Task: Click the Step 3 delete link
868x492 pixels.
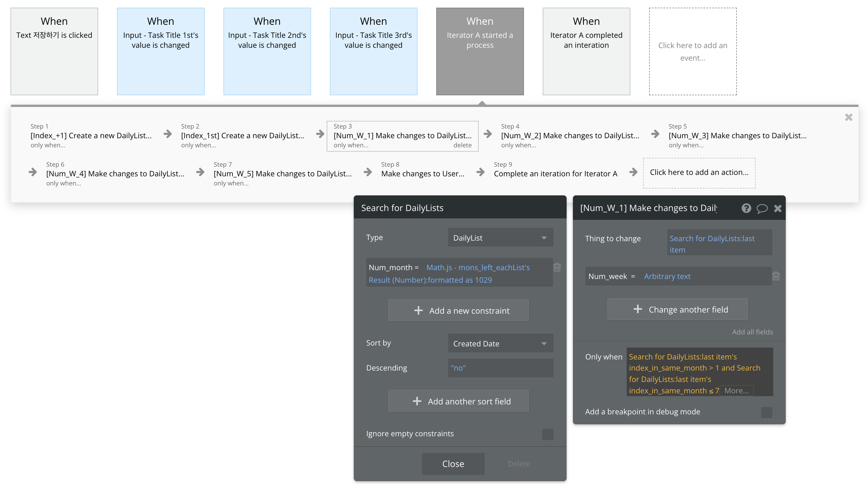Action: (x=462, y=145)
